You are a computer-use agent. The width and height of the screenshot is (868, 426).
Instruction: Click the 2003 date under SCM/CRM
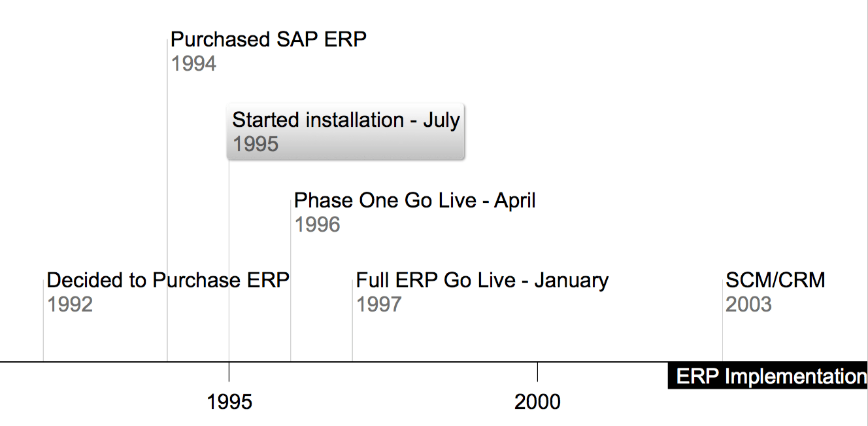coord(749,305)
